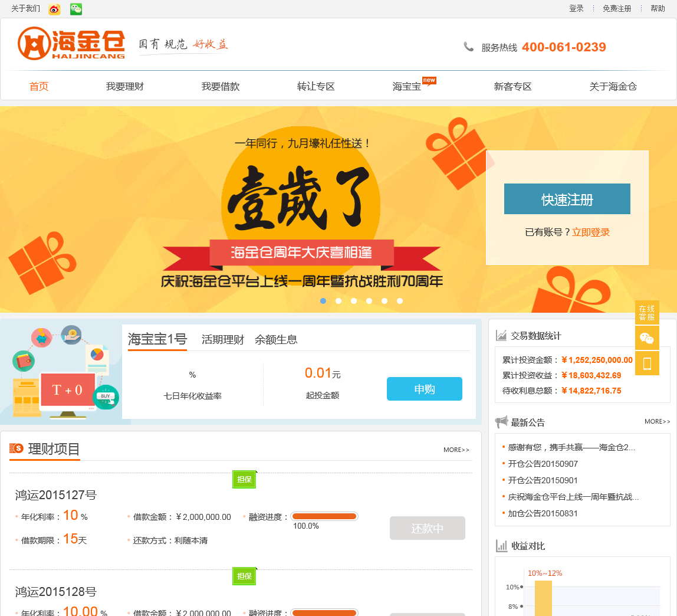The height and width of the screenshot is (616, 677).
Task: Click 还款中 button for 鸿运2015127号
Action: pos(428,528)
